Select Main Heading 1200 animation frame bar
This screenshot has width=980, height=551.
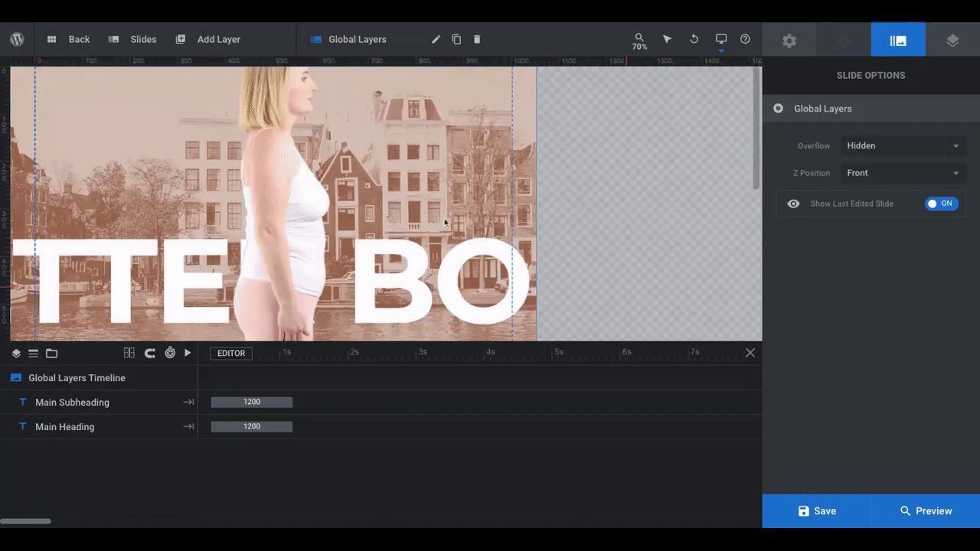point(252,427)
